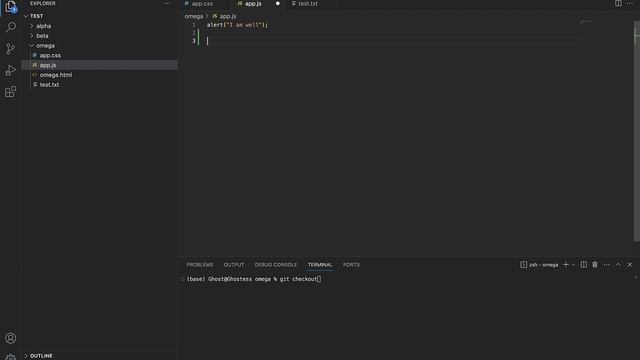
Task: Select the TERMINAL panel tab
Action: tap(320, 265)
